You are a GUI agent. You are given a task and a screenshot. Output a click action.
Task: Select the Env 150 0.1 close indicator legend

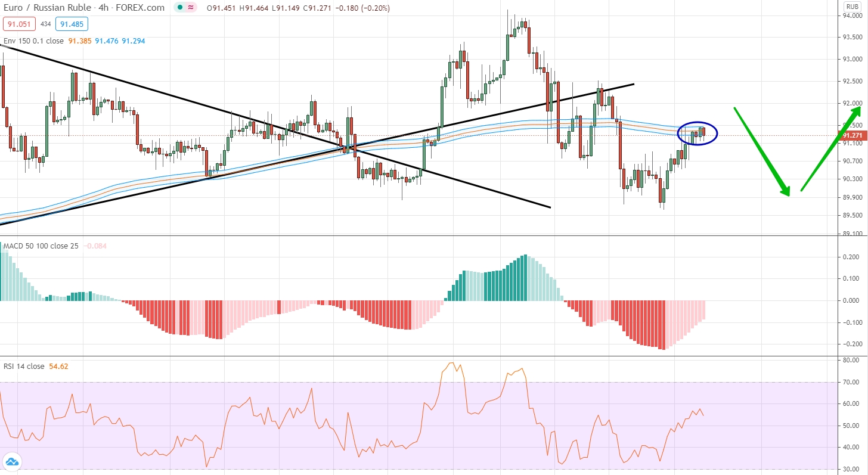pyautogui.click(x=34, y=41)
